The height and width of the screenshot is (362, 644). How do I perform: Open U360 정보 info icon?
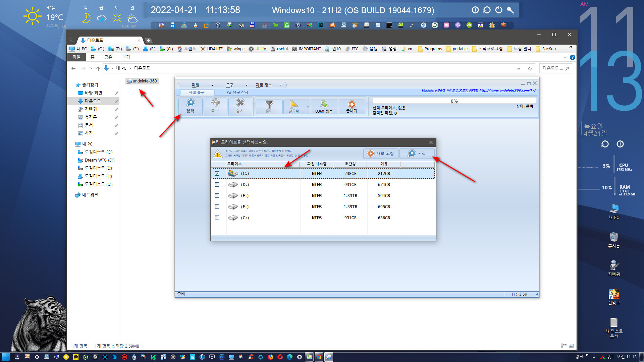tap(324, 107)
